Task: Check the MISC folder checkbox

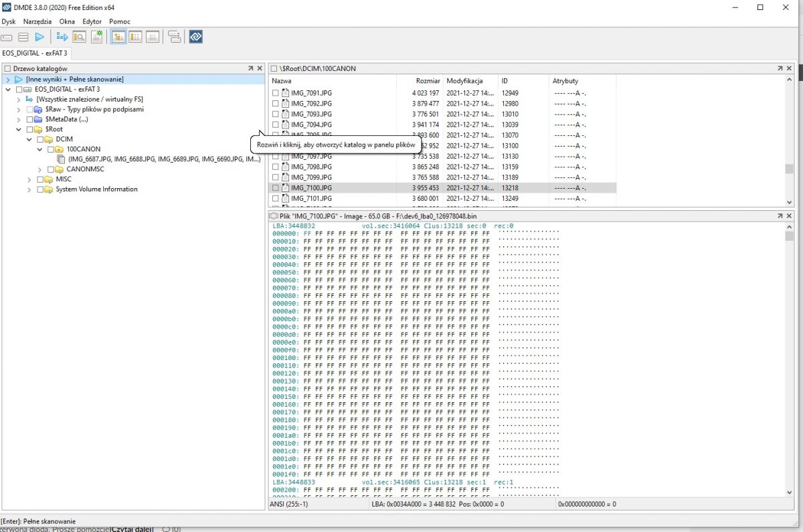Action: click(x=40, y=179)
